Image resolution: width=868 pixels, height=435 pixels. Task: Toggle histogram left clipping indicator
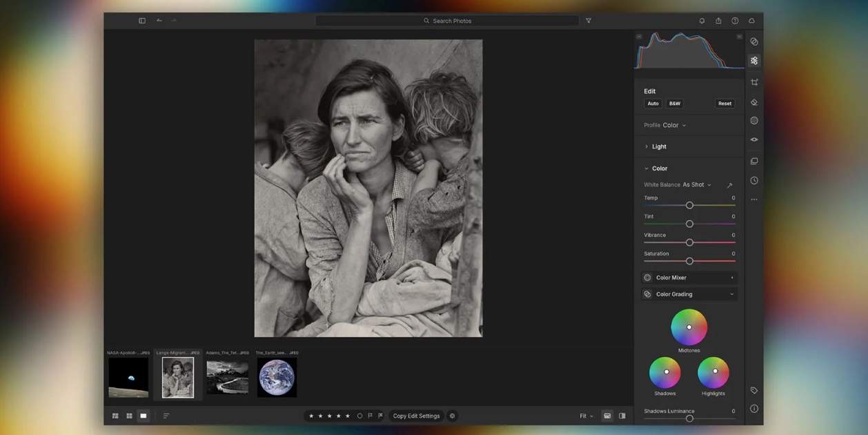pyautogui.click(x=639, y=37)
